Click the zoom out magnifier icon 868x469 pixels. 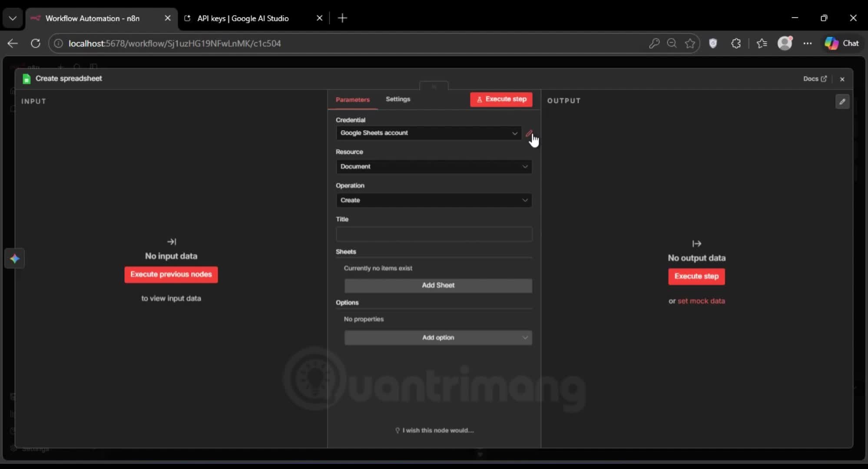[x=672, y=43]
